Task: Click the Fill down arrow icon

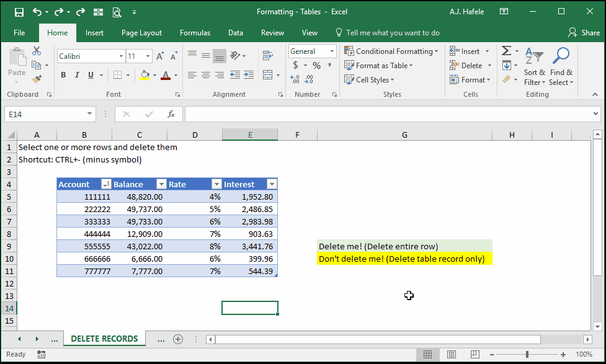Action: tap(507, 65)
